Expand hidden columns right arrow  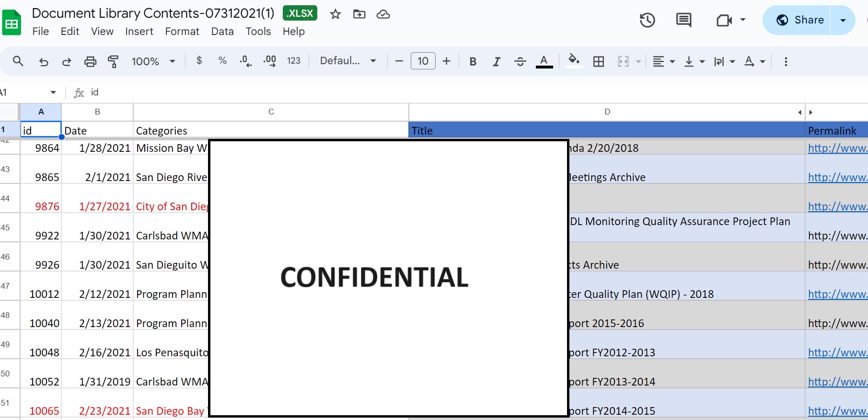810,113
